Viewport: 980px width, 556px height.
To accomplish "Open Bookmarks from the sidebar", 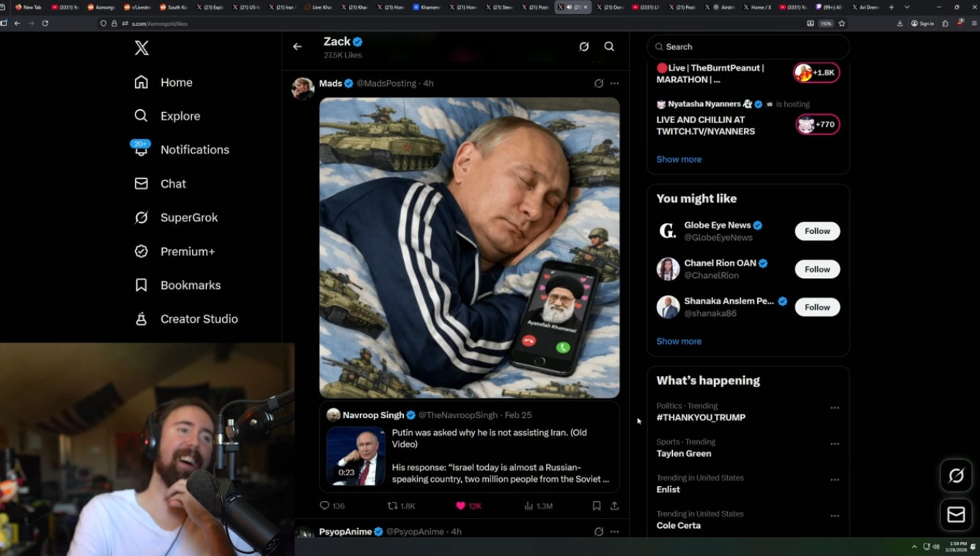I will 177,285.
